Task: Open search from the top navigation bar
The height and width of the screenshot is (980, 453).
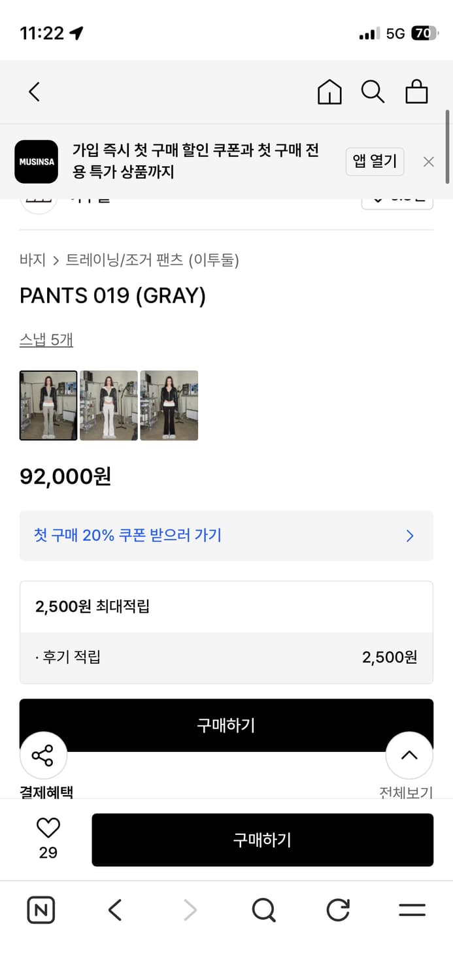Action: point(373,92)
